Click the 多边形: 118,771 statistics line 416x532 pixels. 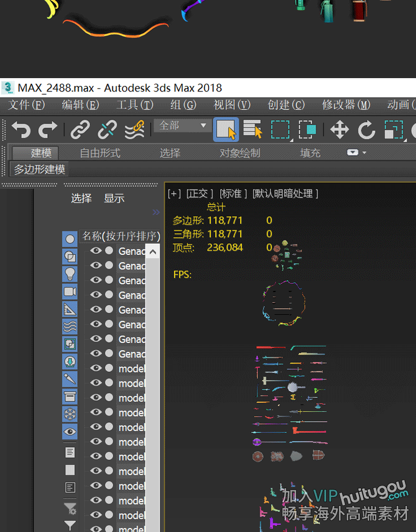click(x=207, y=221)
